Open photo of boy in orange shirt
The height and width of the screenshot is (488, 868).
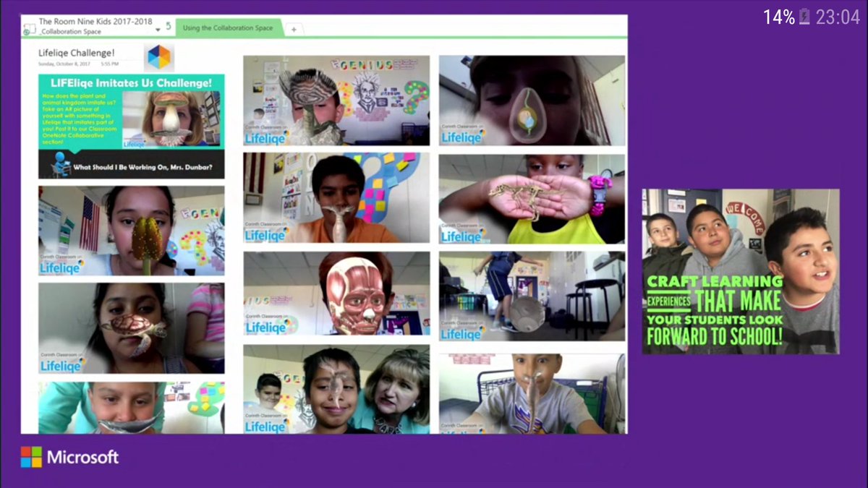[336, 198]
